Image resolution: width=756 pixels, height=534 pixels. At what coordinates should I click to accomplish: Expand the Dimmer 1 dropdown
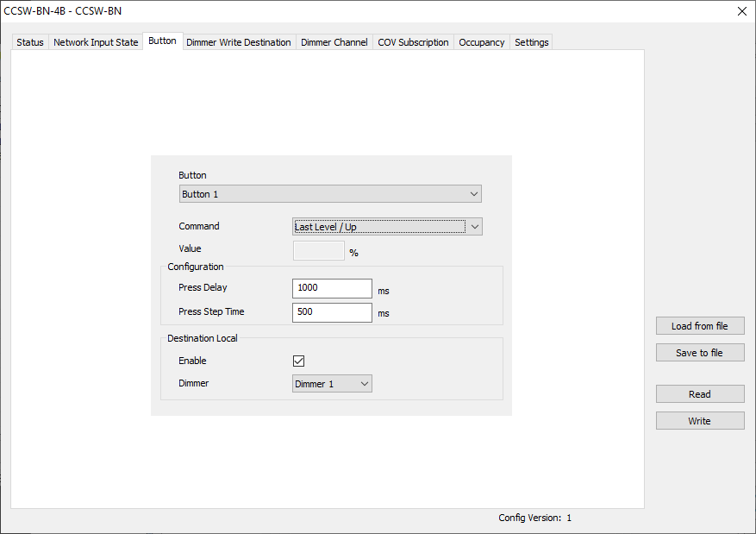[x=332, y=384]
